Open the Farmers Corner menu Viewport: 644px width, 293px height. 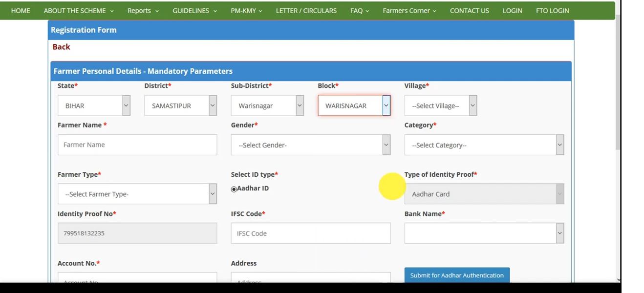point(408,10)
